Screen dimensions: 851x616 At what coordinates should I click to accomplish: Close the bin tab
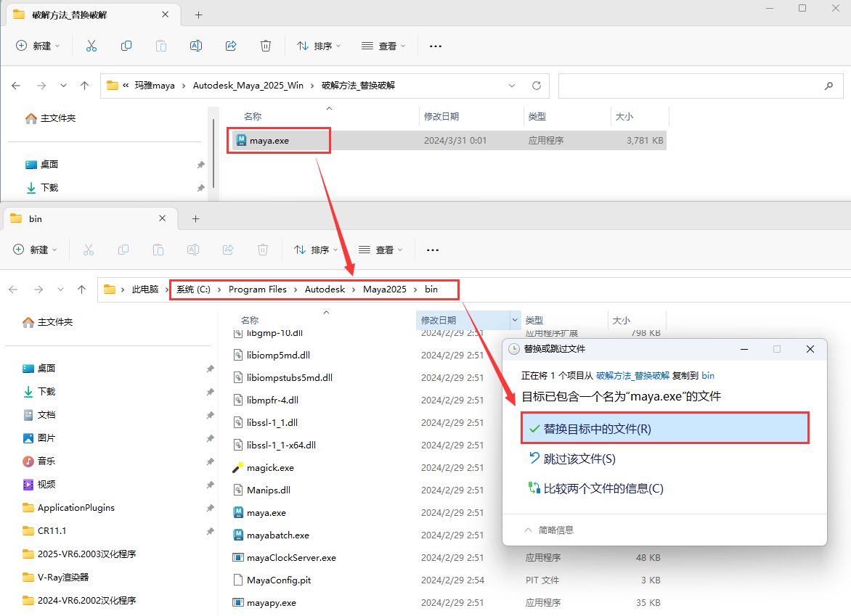(x=162, y=218)
